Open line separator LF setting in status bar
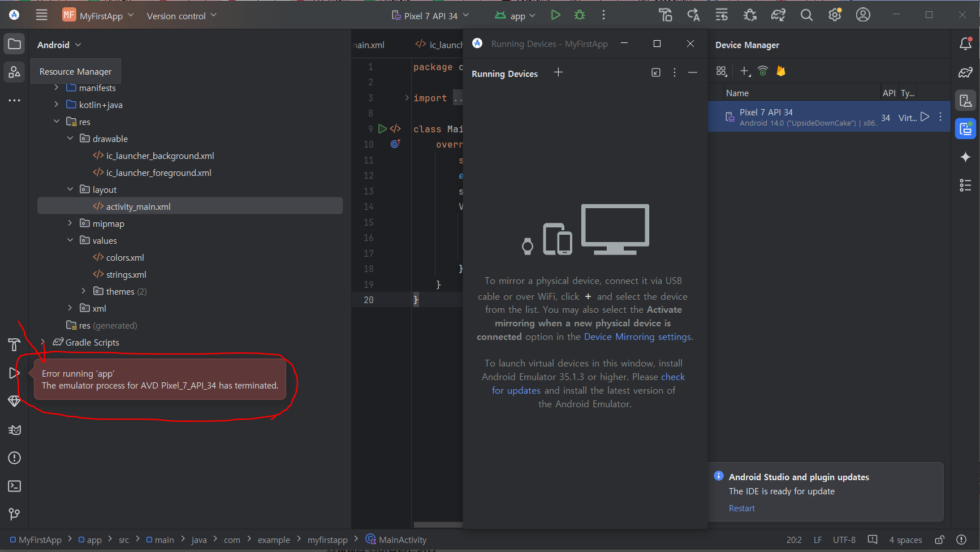Image resolution: width=980 pixels, height=552 pixels. [818, 540]
